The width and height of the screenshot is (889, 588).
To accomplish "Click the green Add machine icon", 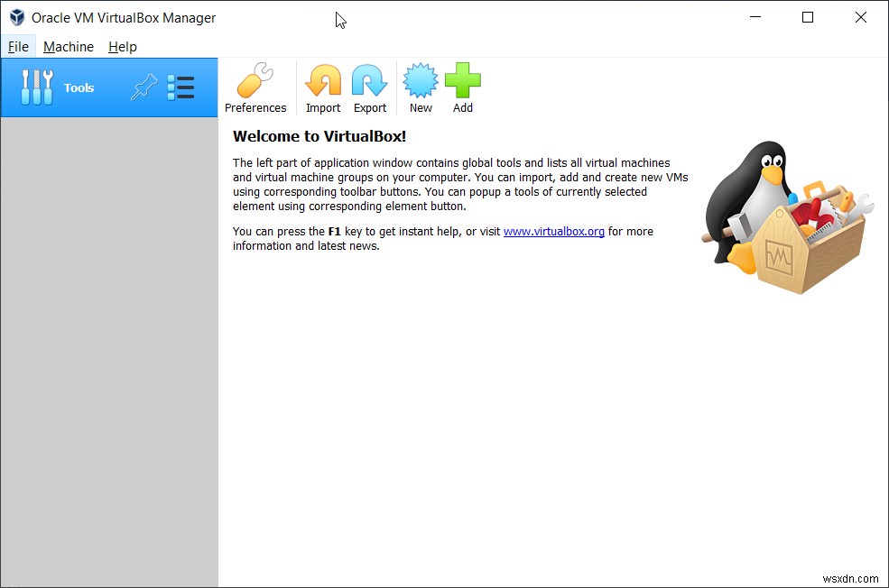I will click(x=462, y=86).
